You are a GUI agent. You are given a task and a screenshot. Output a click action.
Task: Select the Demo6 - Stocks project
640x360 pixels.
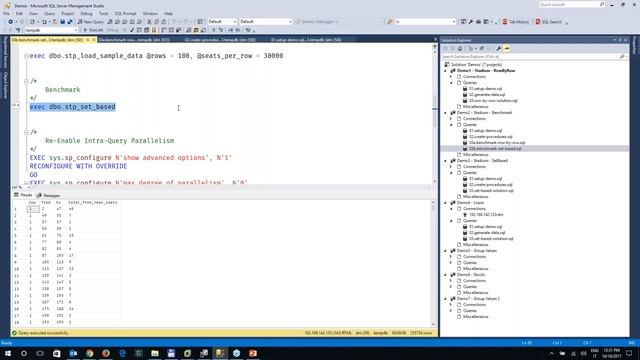pyautogui.click(x=471, y=275)
